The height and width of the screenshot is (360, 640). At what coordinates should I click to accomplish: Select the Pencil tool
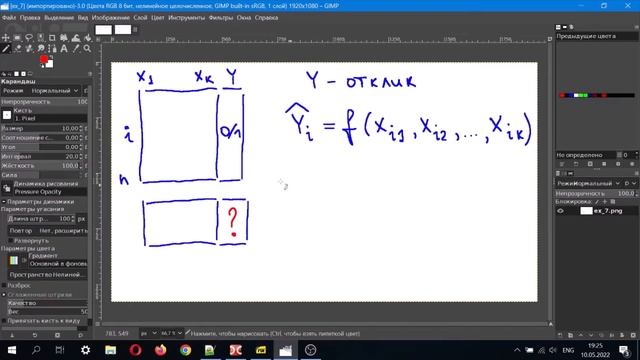(6, 49)
